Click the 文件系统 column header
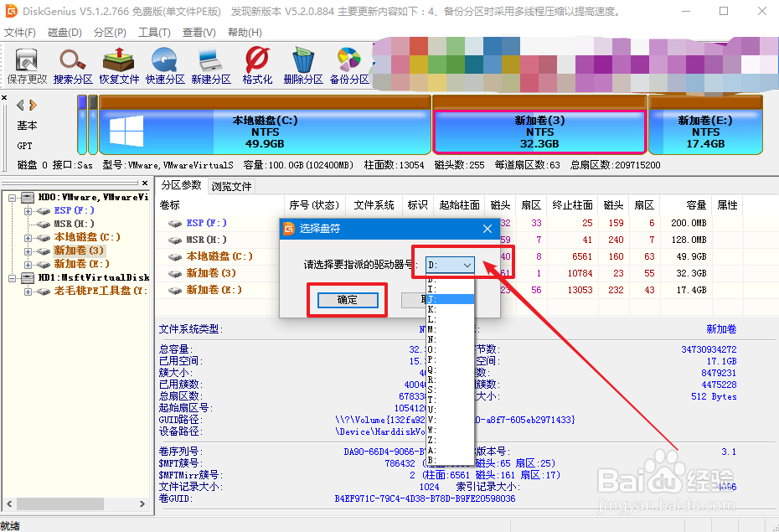 pyautogui.click(x=374, y=205)
